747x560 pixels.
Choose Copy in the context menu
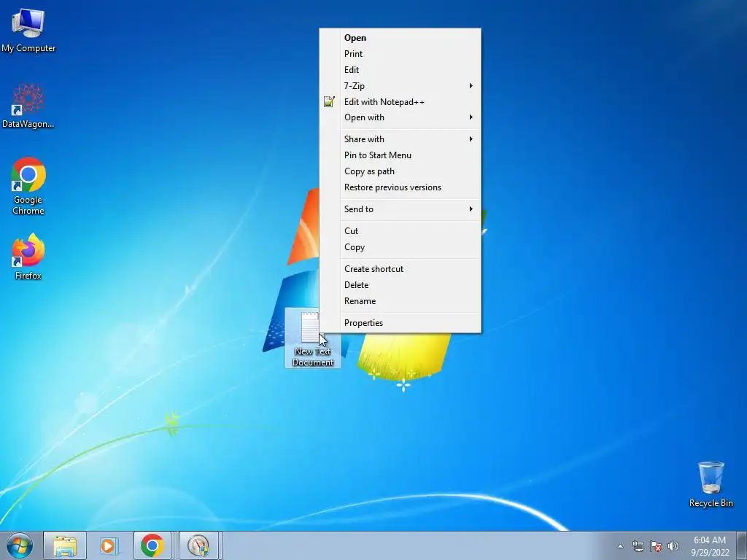click(x=400, y=247)
